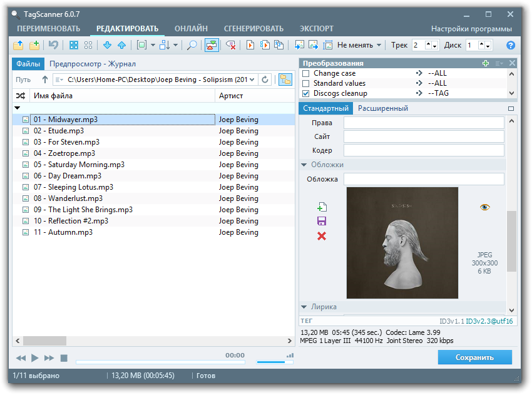Save cover with purple floppy disk icon
The height and width of the screenshot is (395, 532).
click(322, 221)
